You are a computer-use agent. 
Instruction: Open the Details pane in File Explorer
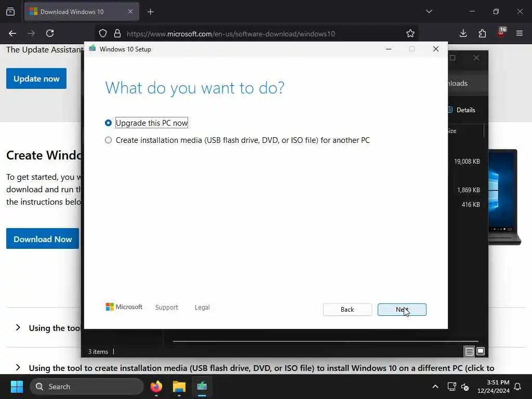[462, 110]
